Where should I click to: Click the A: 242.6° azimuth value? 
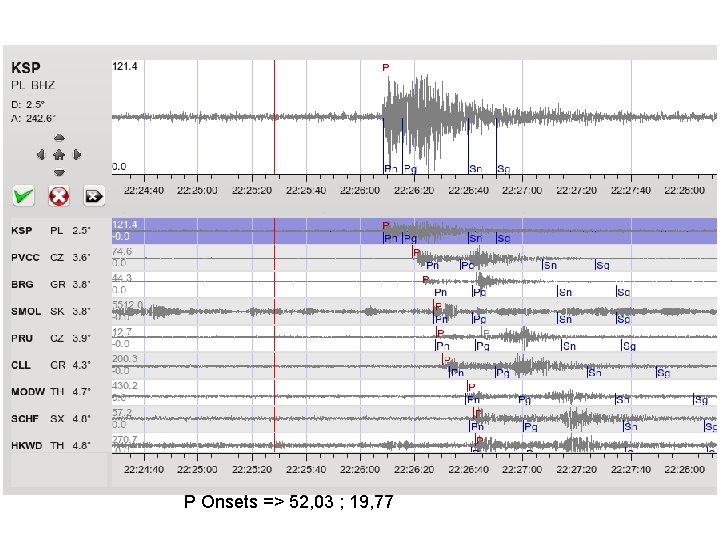point(34,118)
